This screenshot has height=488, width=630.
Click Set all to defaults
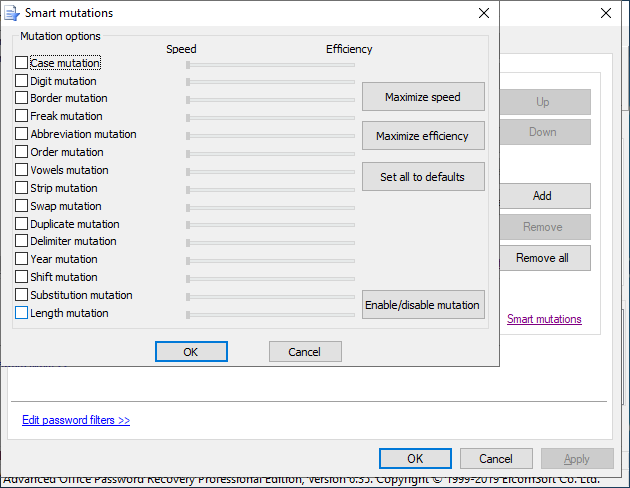(x=423, y=177)
